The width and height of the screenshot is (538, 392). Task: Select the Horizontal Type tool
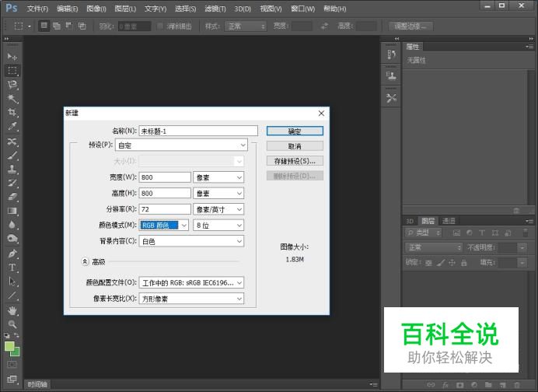(12, 268)
